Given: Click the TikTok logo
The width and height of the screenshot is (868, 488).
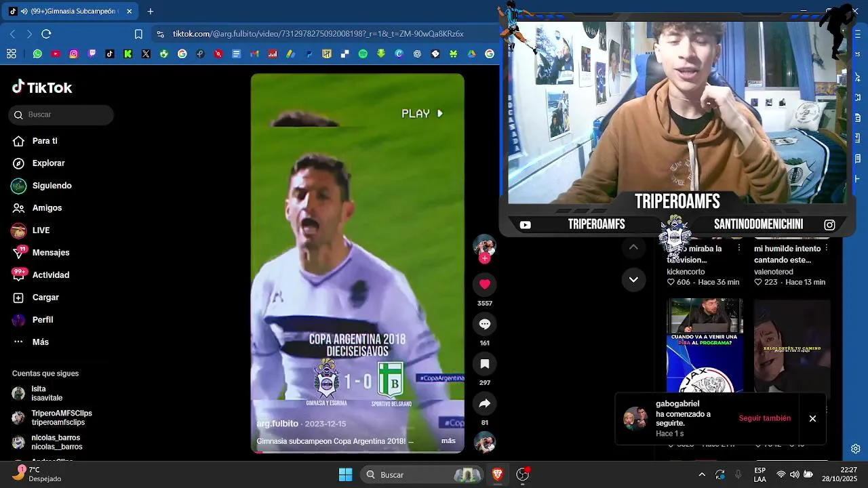Looking at the screenshot, I should pyautogui.click(x=42, y=87).
